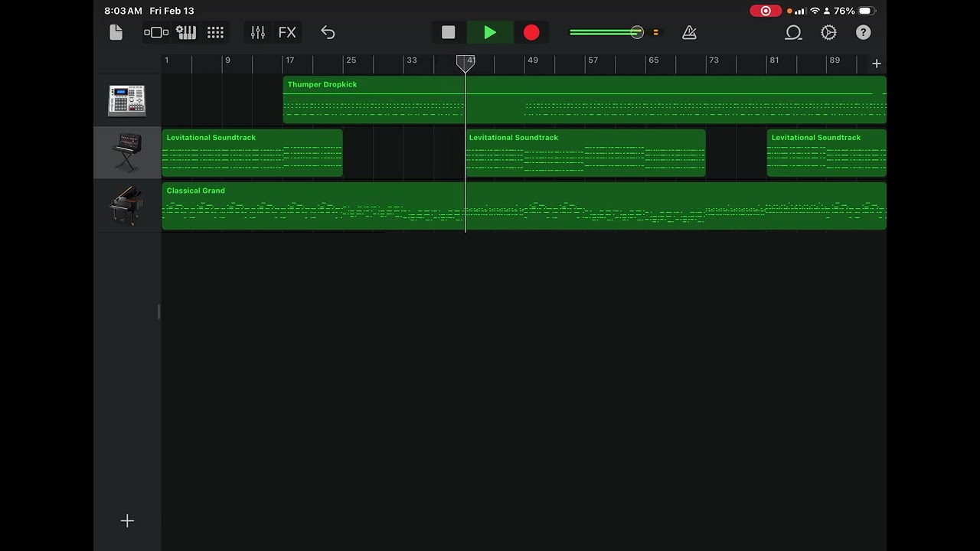Open the Sound Browser view button
980x551 pixels.
pyautogui.click(x=156, y=32)
